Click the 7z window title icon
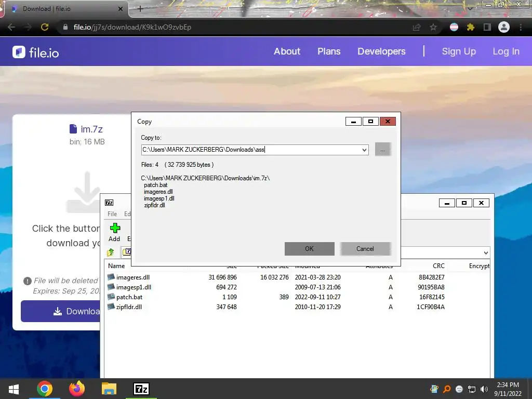532x399 pixels. [109, 203]
